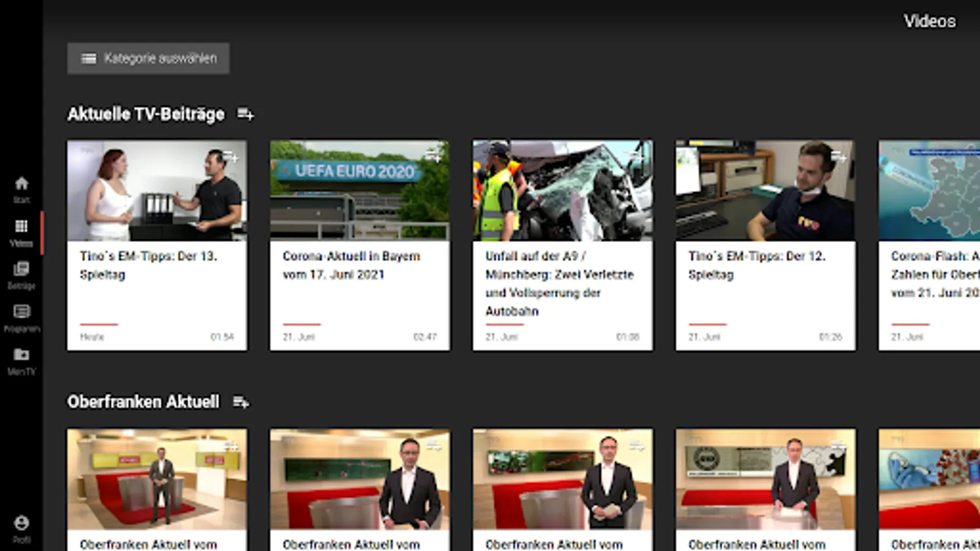This screenshot has width=980, height=551.
Task: Click title 'Corona-Aktuell in Bayern vom 17. Juni 2021'
Action: point(352,265)
